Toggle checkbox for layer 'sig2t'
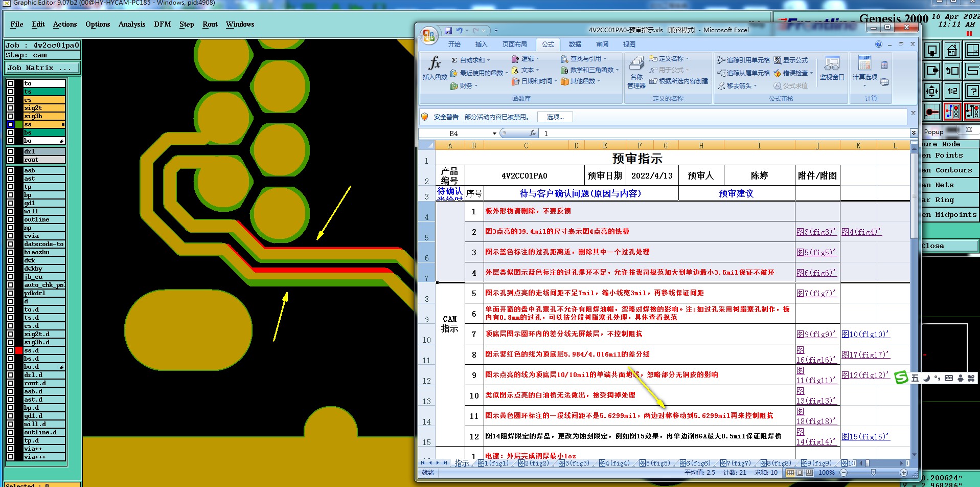Screen dimensions: 980x487 coord(11,108)
